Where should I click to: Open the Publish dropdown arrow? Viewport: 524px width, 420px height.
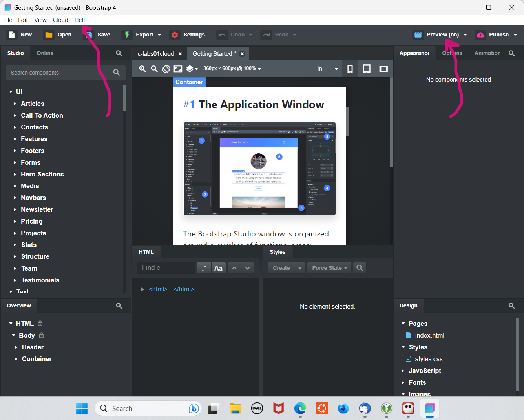[x=515, y=35]
